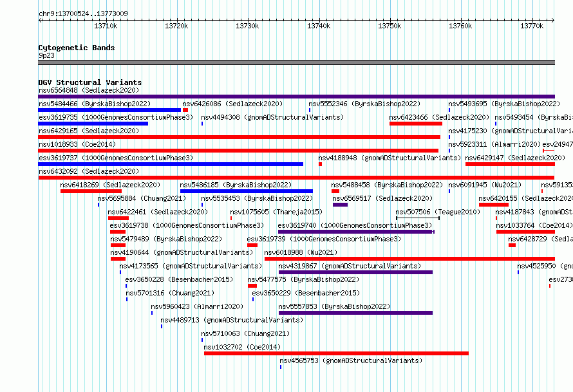Open the nsv4489713 (gnomADStructuralVariants) label
The height and width of the screenshot is (392, 573).
pos(232,320)
